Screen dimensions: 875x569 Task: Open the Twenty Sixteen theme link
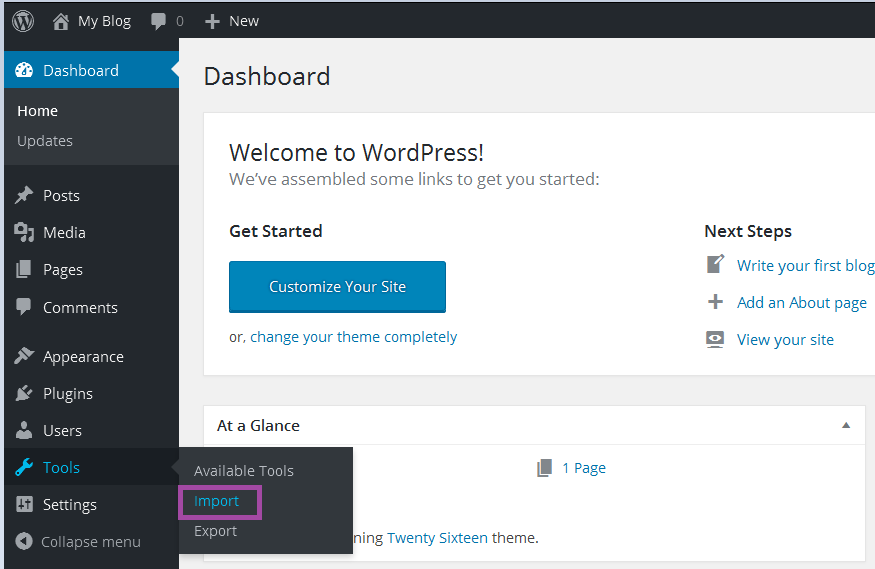pos(438,538)
